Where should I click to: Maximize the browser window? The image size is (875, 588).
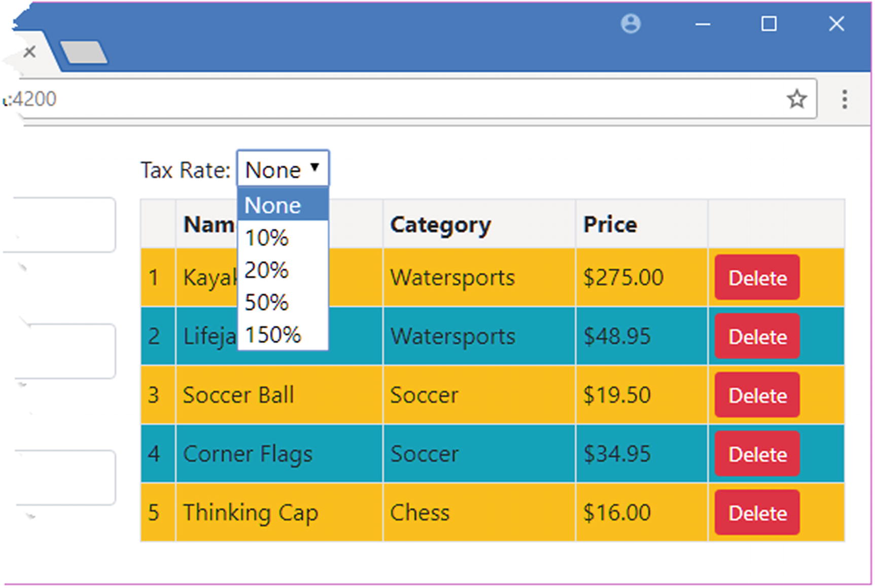pyautogui.click(x=769, y=24)
